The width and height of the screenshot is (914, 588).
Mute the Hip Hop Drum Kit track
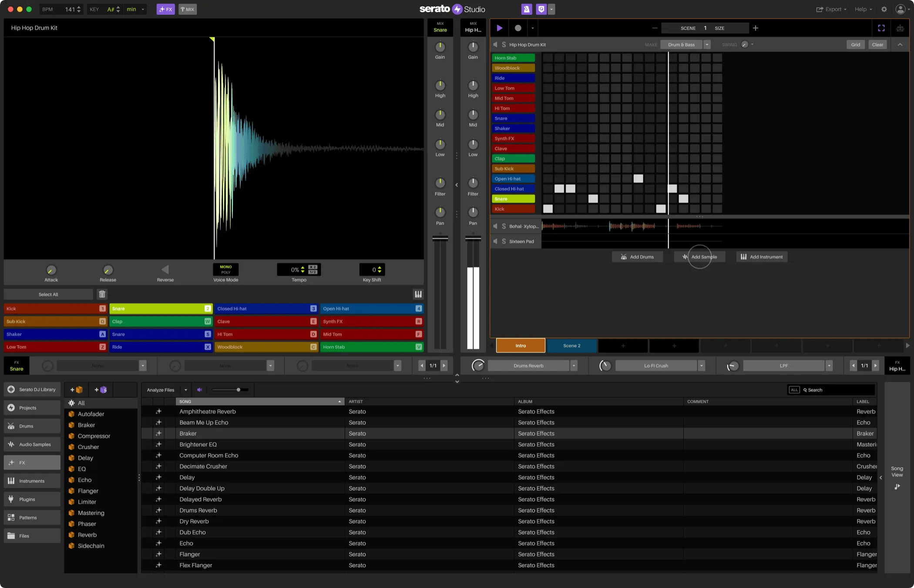[495, 45]
